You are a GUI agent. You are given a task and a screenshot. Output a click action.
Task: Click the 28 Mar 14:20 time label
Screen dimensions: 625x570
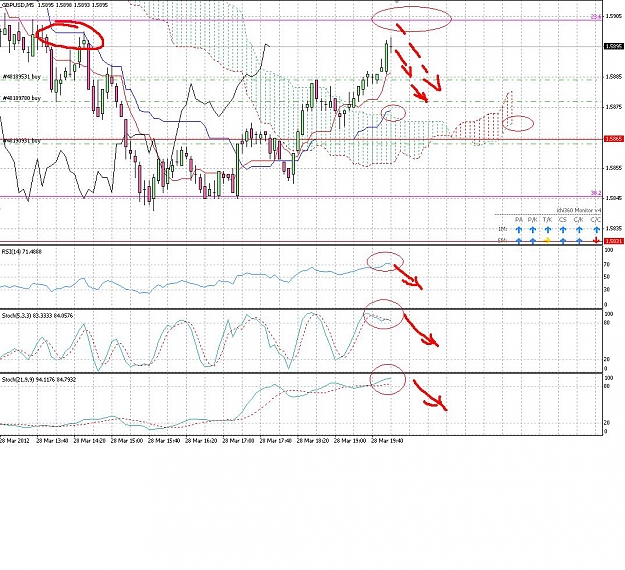coord(90,440)
